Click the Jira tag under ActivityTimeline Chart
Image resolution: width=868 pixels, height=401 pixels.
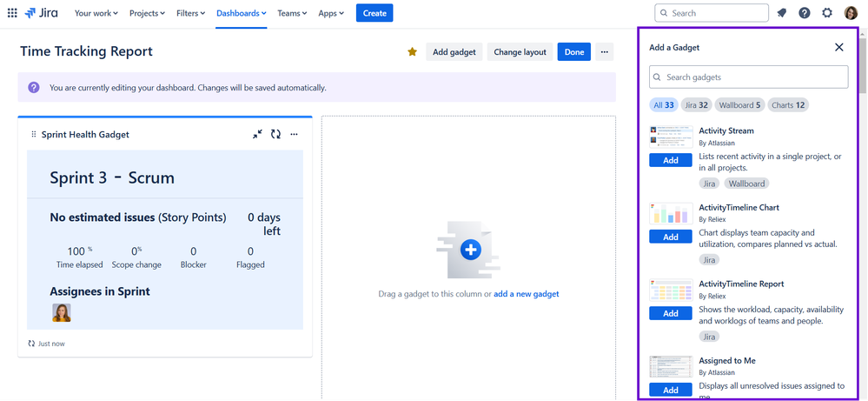709,260
